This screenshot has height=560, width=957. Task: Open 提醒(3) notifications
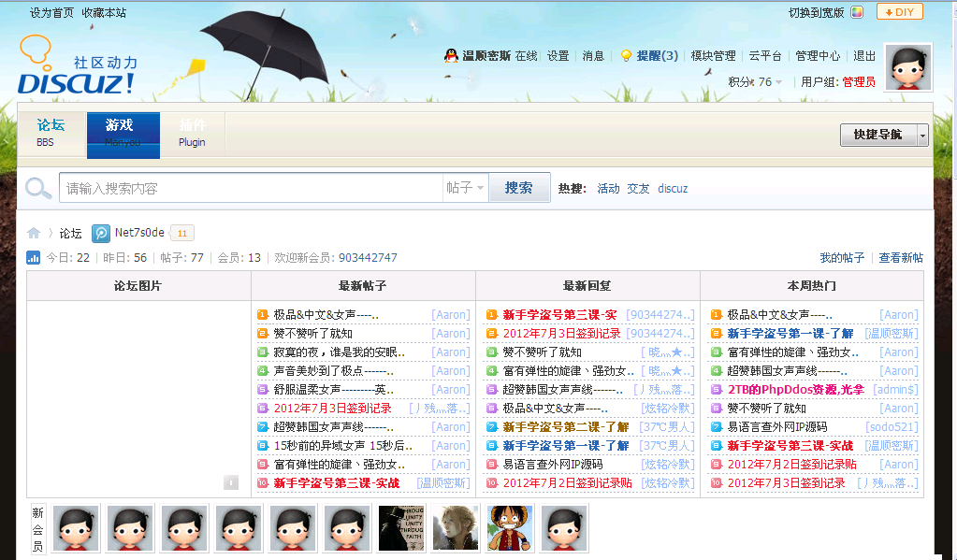point(658,55)
